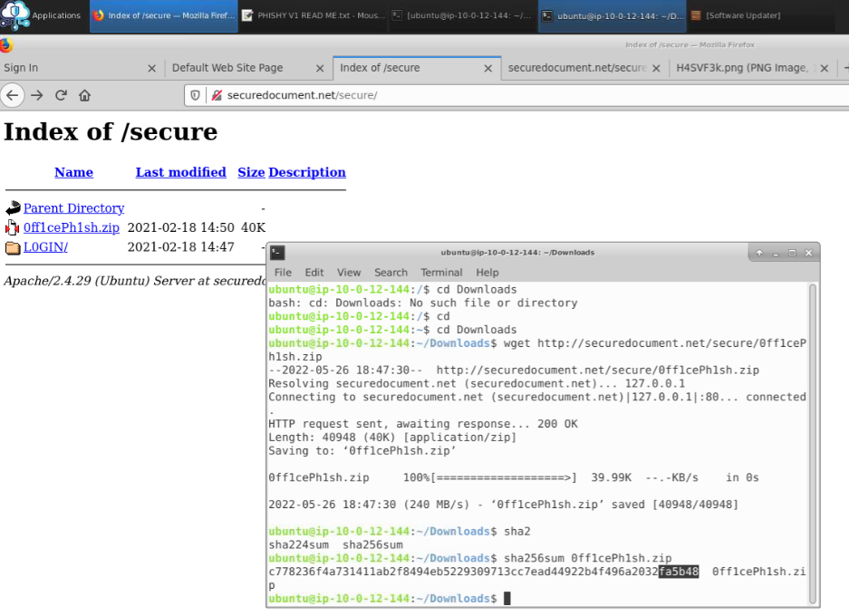Reload the current page

[61, 95]
